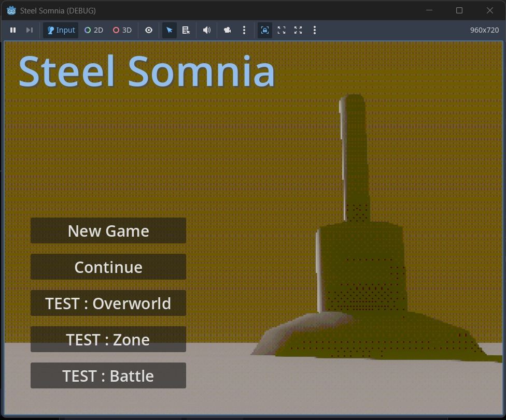Click the 960x720 resolution label
Viewport: 506px width, 420px height.
pyautogui.click(x=484, y=30)
